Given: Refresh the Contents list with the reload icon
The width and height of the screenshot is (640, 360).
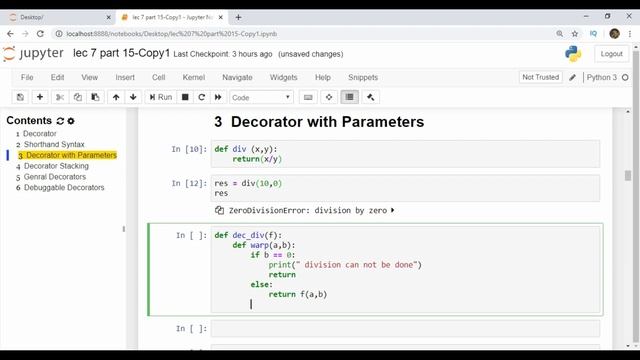Looking at the screenshot, I should [x=60, y=121].
